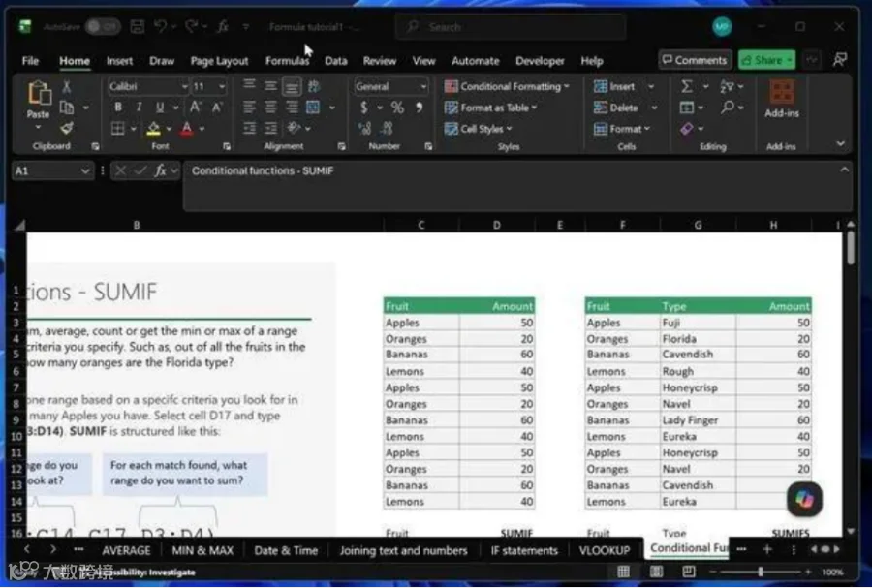Screen dimensions: 872x588
Task: Toggle Center horizontal alignment
Action: coord(271,108)
